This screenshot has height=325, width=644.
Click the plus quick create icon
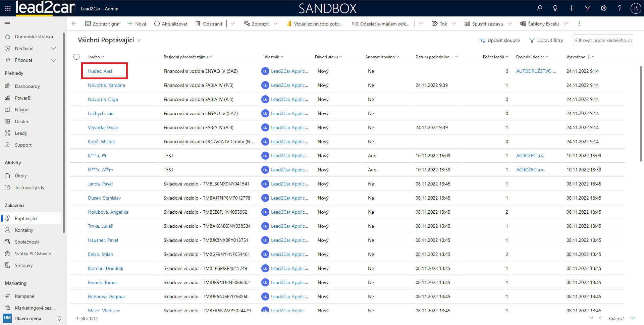coord(572,8)
